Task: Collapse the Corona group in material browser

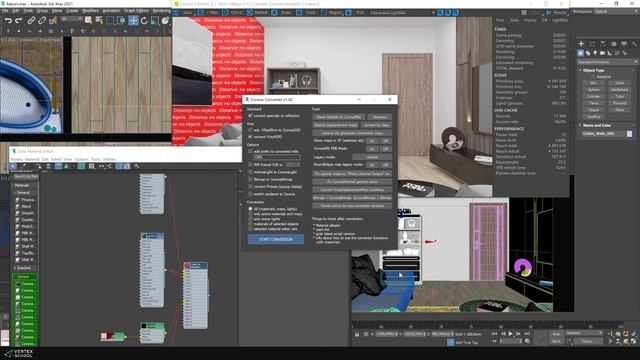Action: coord(15,277)
